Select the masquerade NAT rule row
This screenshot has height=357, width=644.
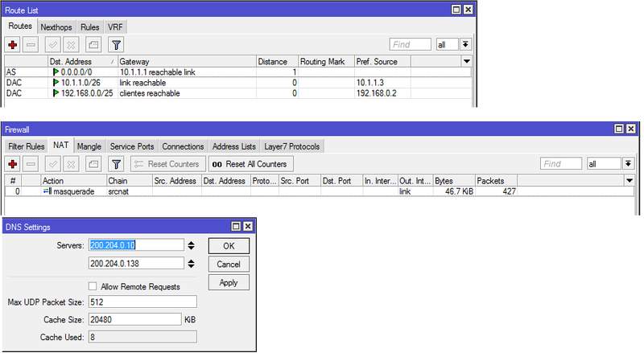pyautogui.click(x=320, y=191)
